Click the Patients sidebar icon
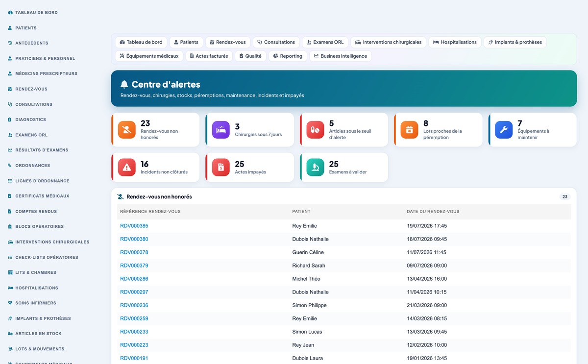 (x=10, y=28)
